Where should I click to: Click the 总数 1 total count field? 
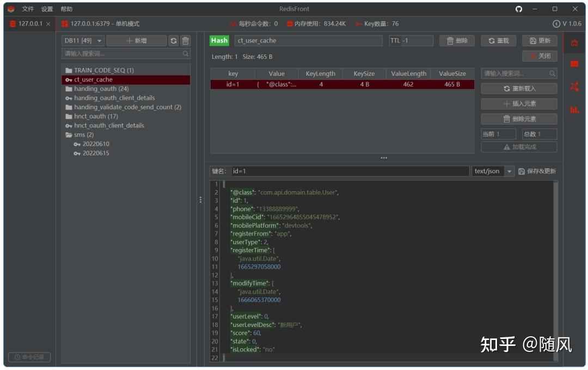(540, 134)
